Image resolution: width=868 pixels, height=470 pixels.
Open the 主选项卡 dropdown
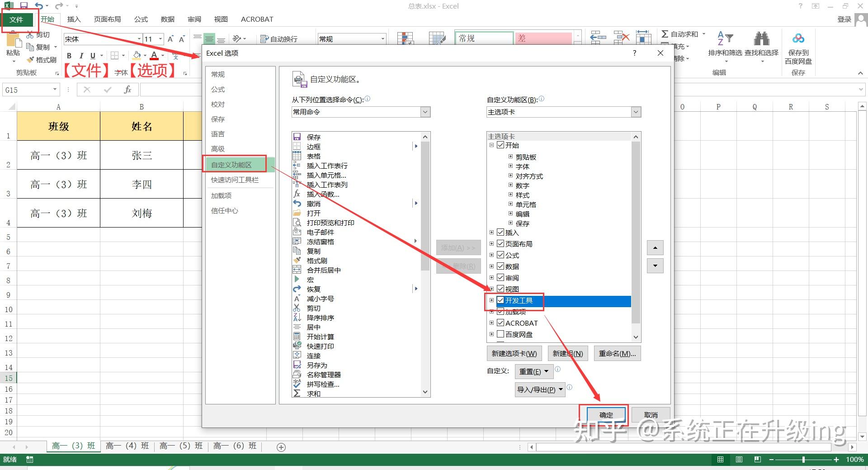tap(636, 112)
